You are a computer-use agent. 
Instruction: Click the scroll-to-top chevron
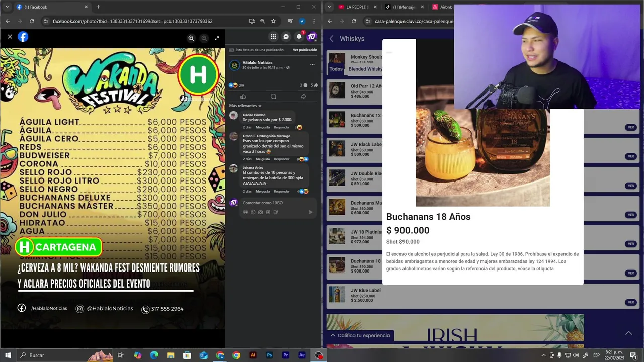click(628, 333)
